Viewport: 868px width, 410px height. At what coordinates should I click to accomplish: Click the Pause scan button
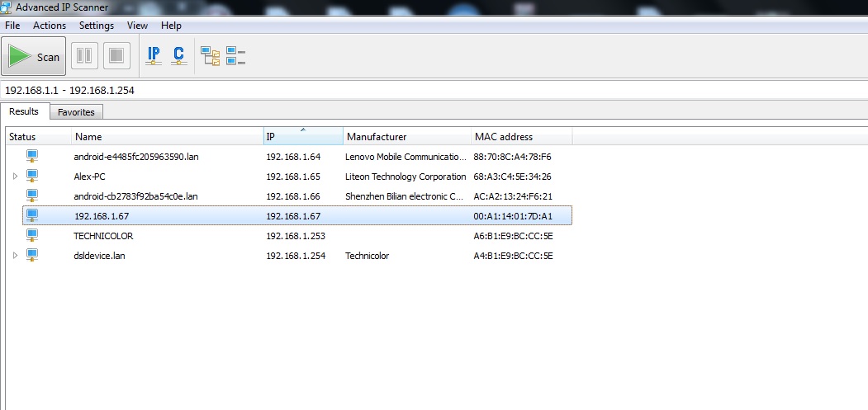(85, 56)
